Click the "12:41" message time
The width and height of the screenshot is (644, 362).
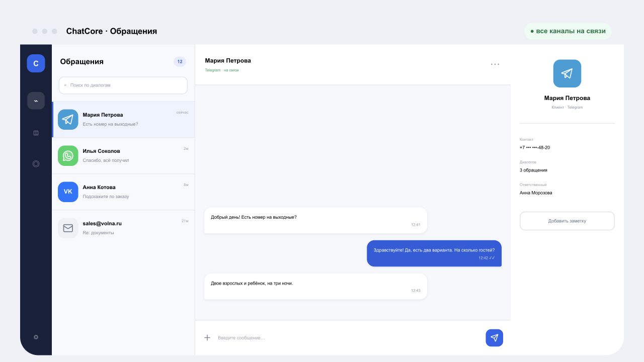(x=416, y=225)
